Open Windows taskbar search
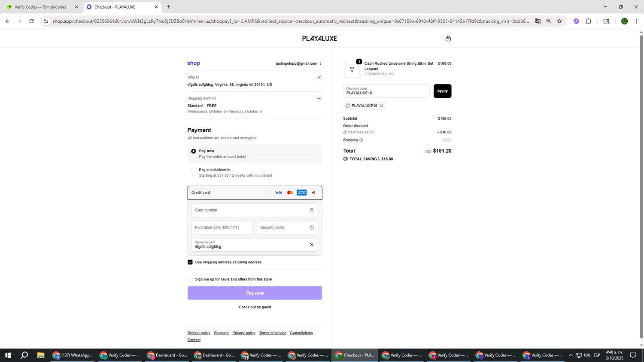Viewport: 644px width, 362px height. (24, 355)
